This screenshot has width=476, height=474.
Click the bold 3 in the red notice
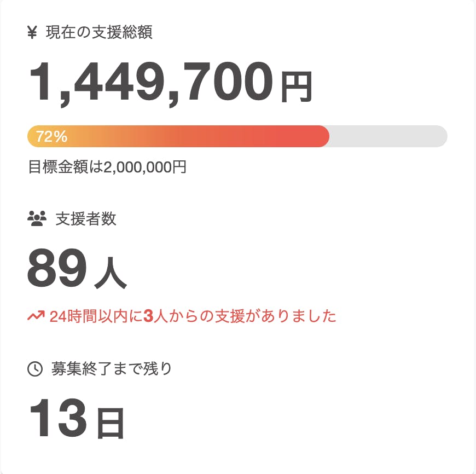(x=148, y=316)
